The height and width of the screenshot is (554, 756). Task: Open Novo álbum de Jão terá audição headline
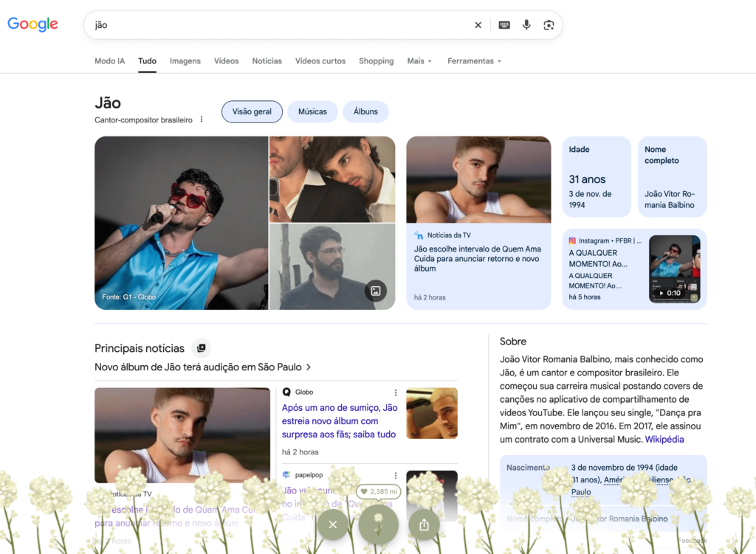[x=202, y=367]
